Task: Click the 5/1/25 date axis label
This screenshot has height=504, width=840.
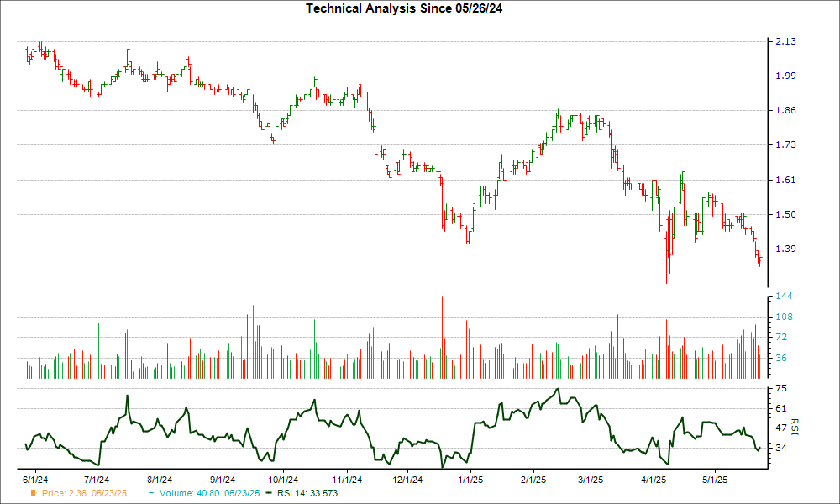Action: click(714, 480)
